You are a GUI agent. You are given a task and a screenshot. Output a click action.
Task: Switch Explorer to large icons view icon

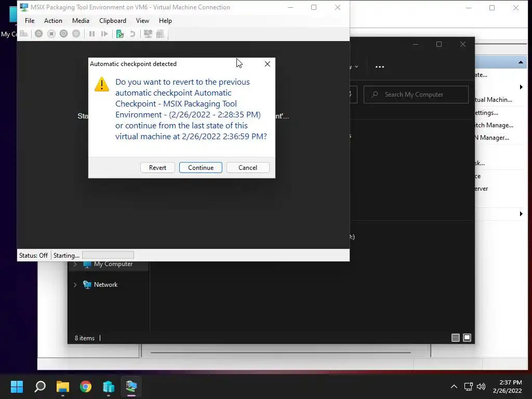tap(467, 338)
